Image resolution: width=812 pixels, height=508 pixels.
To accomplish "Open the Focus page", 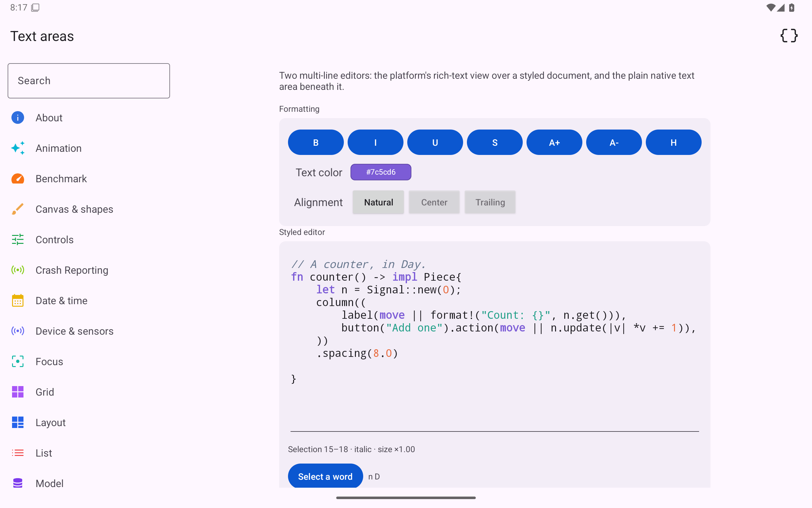I will point(89,362).
